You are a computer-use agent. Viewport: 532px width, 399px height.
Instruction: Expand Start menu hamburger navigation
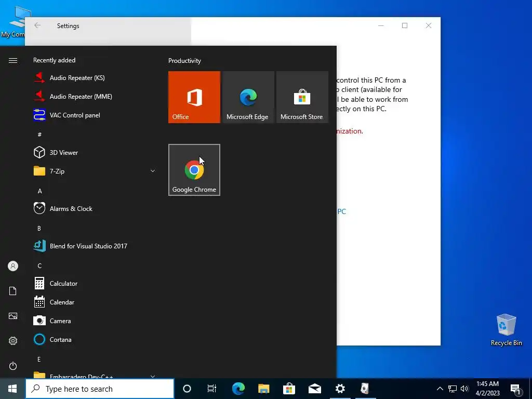13,60
